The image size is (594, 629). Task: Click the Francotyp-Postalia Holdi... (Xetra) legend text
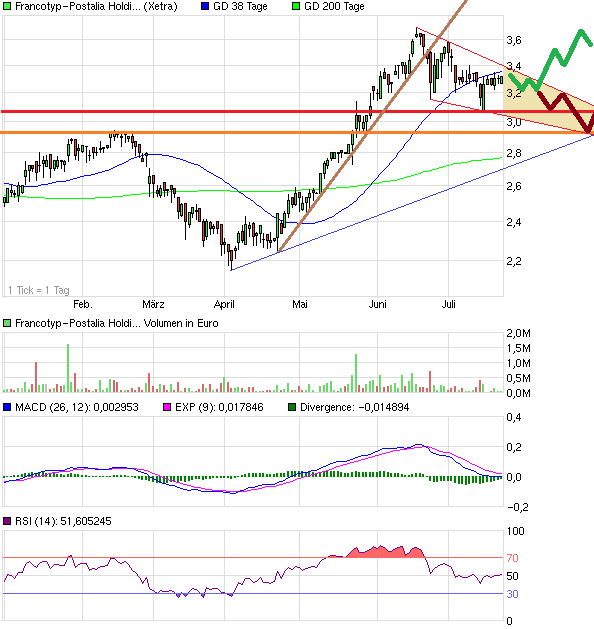[96, 6]
